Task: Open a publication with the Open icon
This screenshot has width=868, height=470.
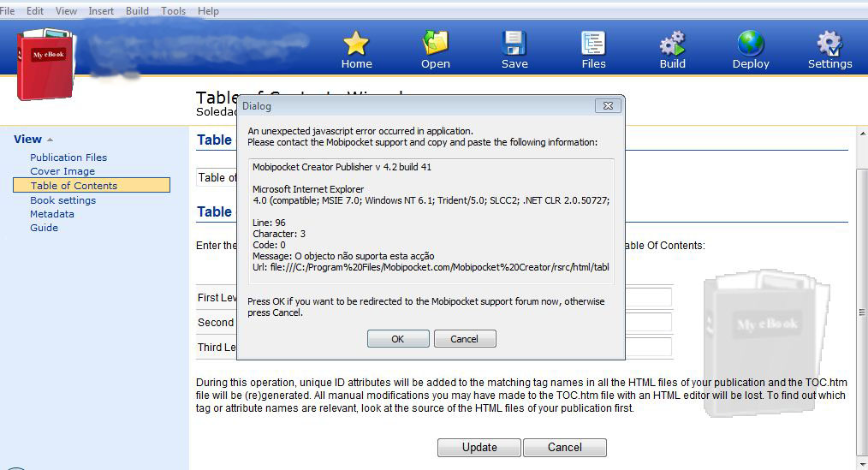Action: (435, 43)
